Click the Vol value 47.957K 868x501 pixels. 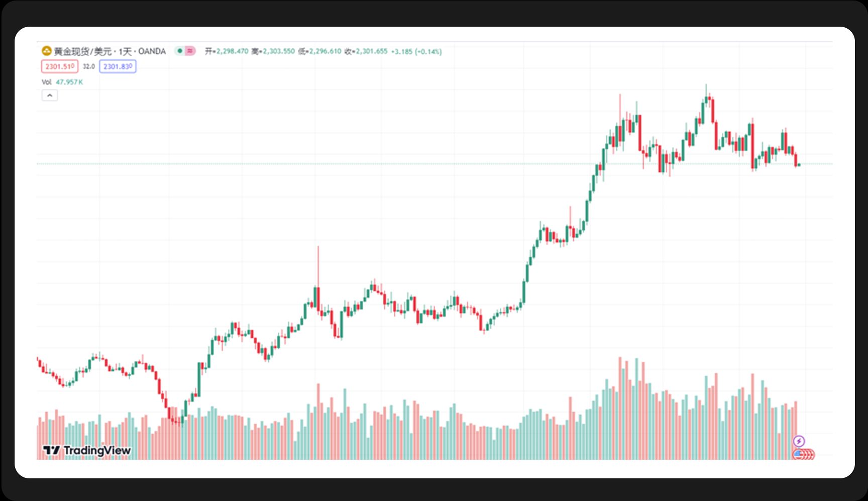coord(69,82)
